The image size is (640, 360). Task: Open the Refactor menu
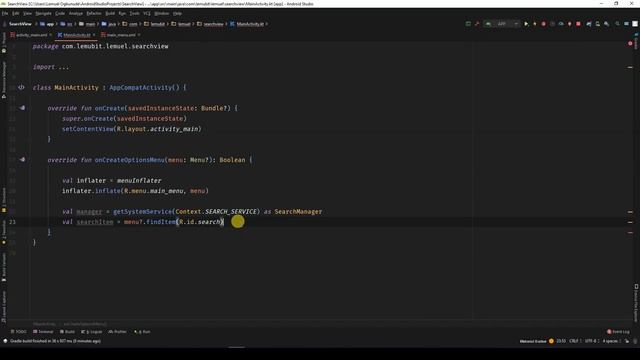coord(94,13)
